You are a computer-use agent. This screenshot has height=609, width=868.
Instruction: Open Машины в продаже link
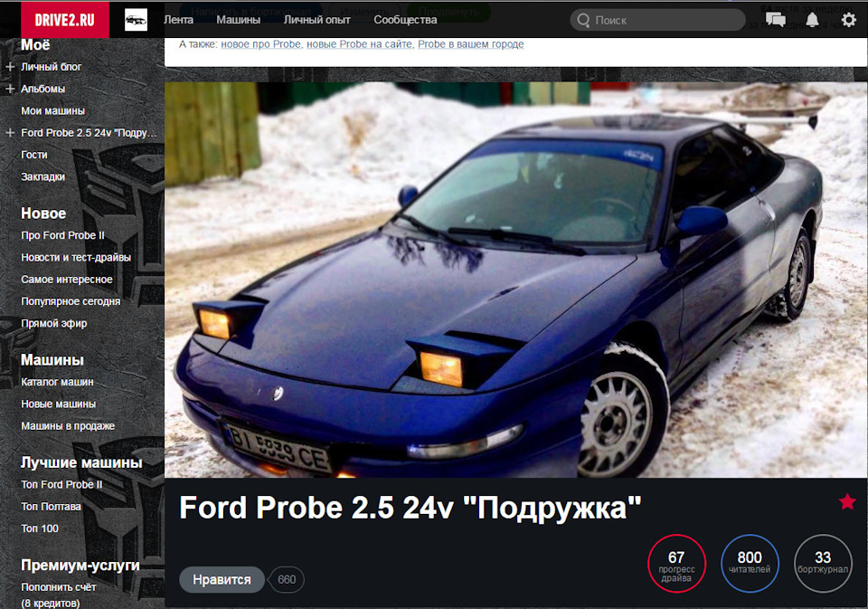click(x=68, y=426)
